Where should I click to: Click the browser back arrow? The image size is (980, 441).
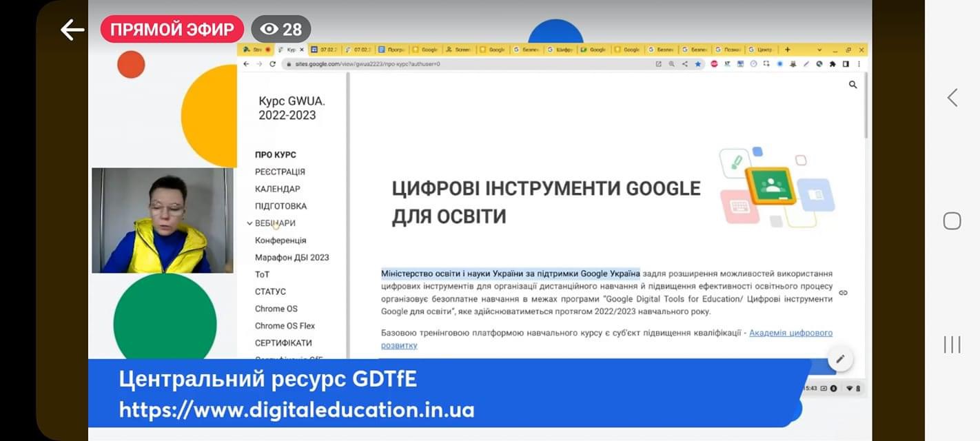pyautogui.click(x=247, y=64)
